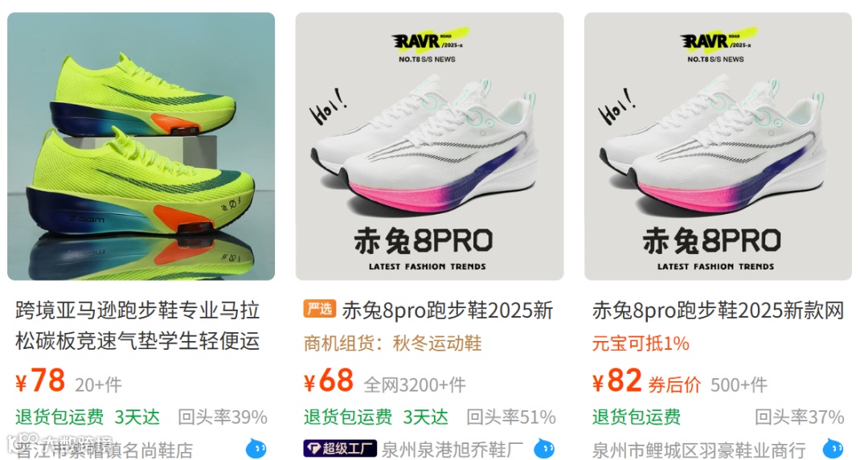Open the middle 赤兔8PRO product image
This screenshot has width=868, height=460.
pyautogui.click(x=429, y=146)
